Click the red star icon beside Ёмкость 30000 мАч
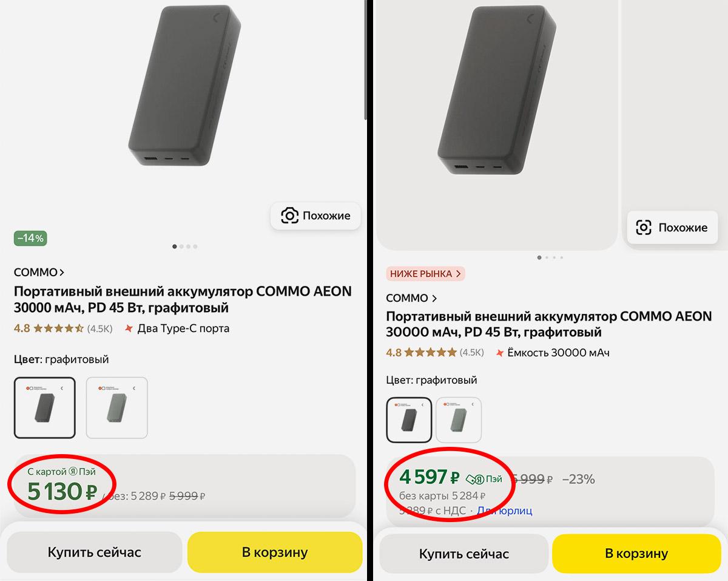728x581 pixels. (x=499, y=353)
